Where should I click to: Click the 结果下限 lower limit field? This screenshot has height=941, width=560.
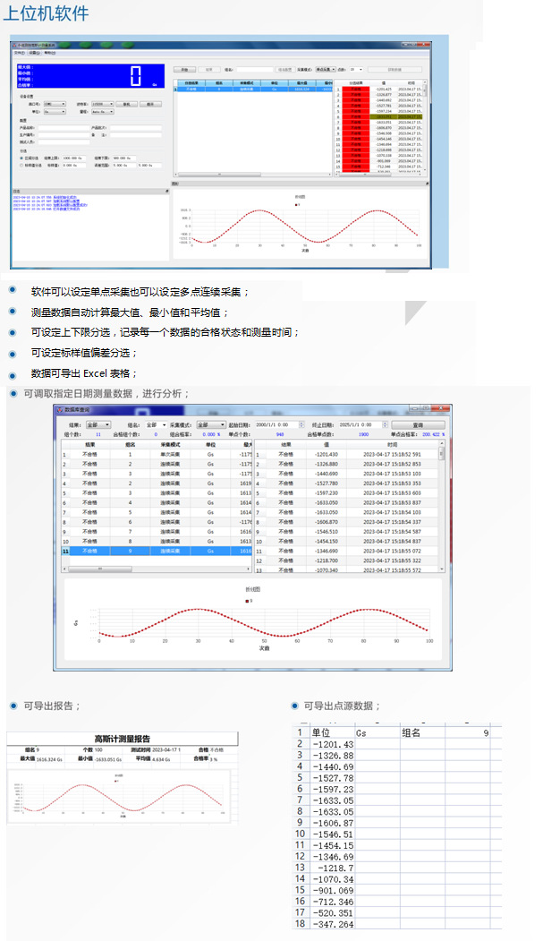[124, 158]
